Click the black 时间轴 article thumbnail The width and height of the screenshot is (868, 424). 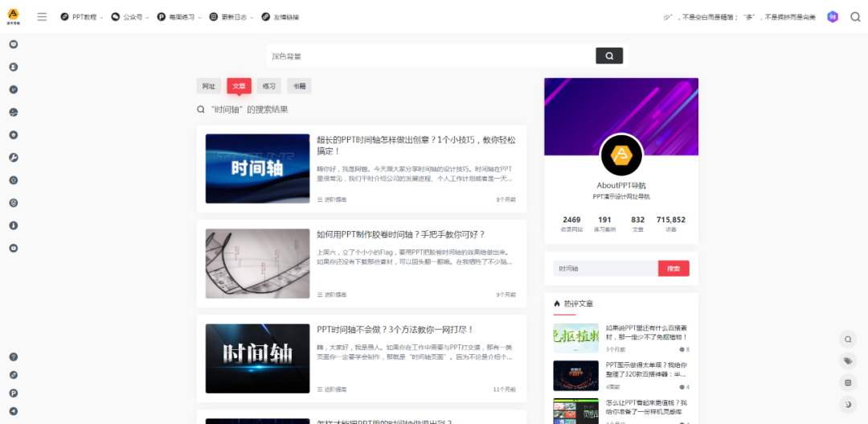[257, 359]
